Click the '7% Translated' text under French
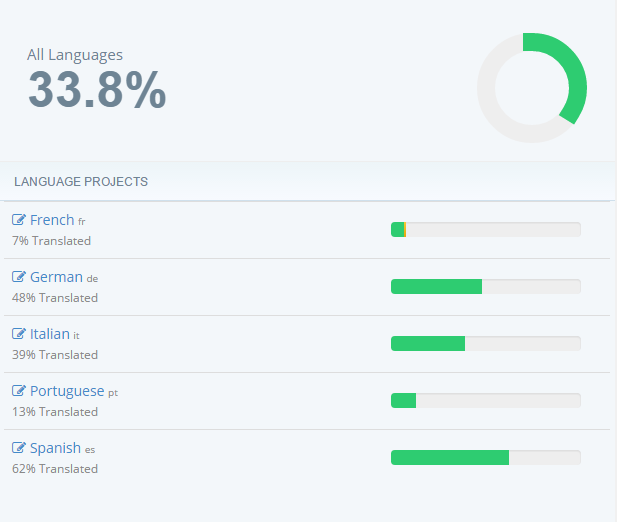Screen dimensions: 617x522 (x=51, y=241)
